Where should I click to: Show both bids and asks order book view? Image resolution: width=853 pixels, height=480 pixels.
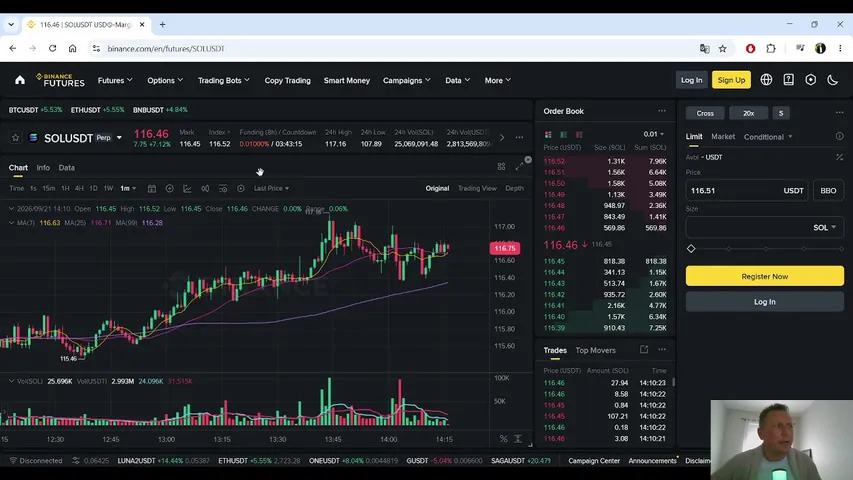point(548,134)
